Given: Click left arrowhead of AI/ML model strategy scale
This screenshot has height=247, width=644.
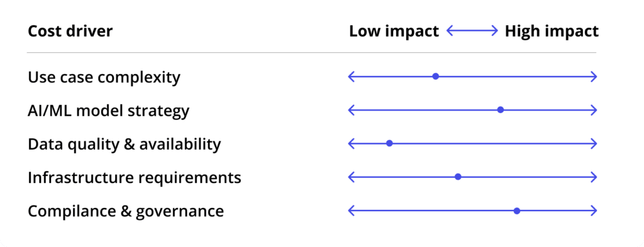Looking at the screenshot, I should pyautogui.click(x=351, y=109).
